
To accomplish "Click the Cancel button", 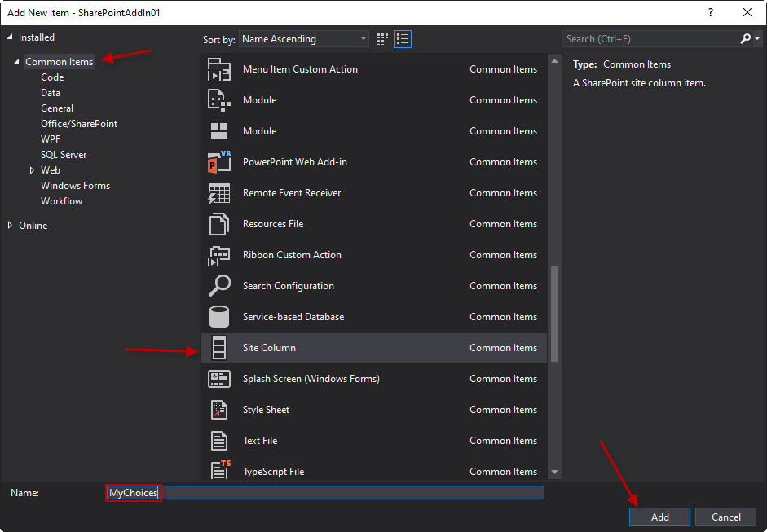I will click(x=726, y=517).
